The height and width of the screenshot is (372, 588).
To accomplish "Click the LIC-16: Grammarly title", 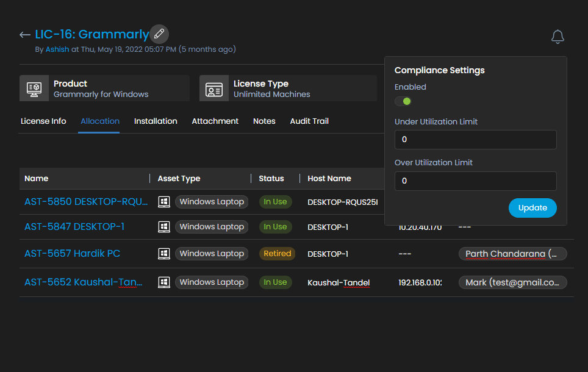I will 92,34.
